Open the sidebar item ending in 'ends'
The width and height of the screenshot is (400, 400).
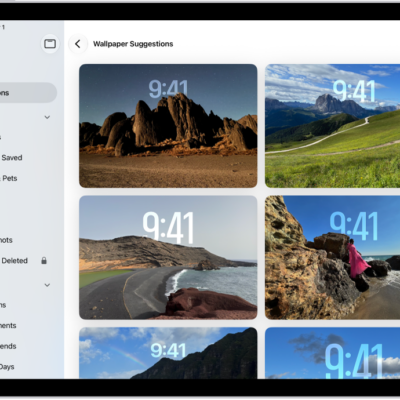[x=8, y=346]
